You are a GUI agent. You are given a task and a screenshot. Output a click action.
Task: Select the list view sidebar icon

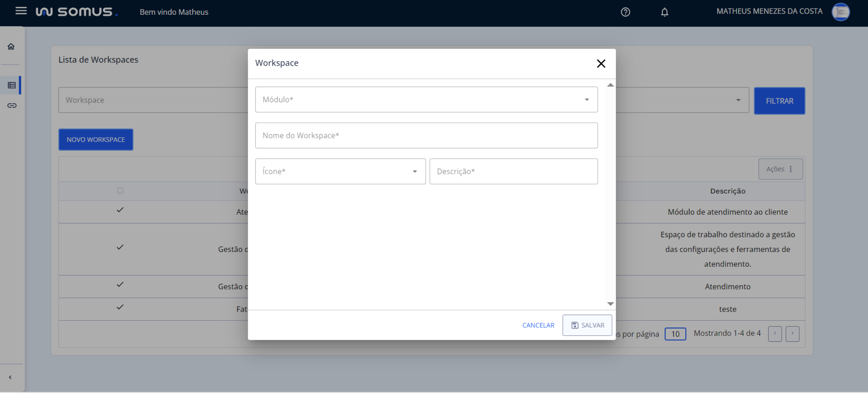12,85
